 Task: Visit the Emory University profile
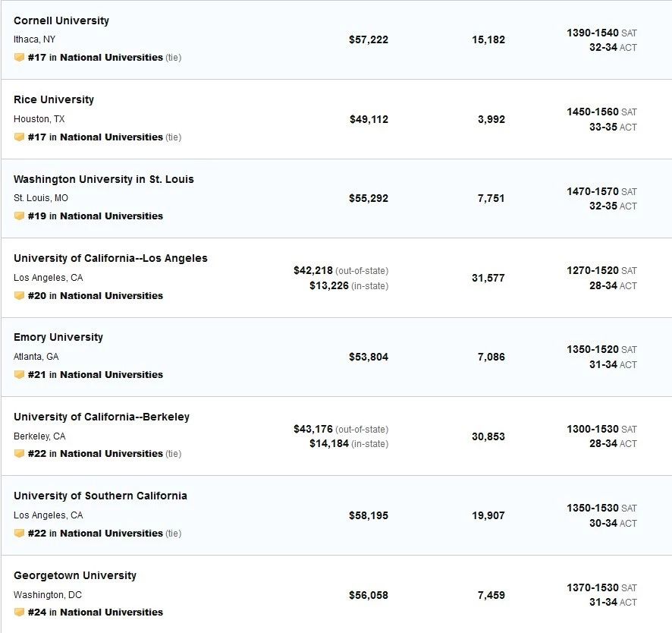coord(58,337)
